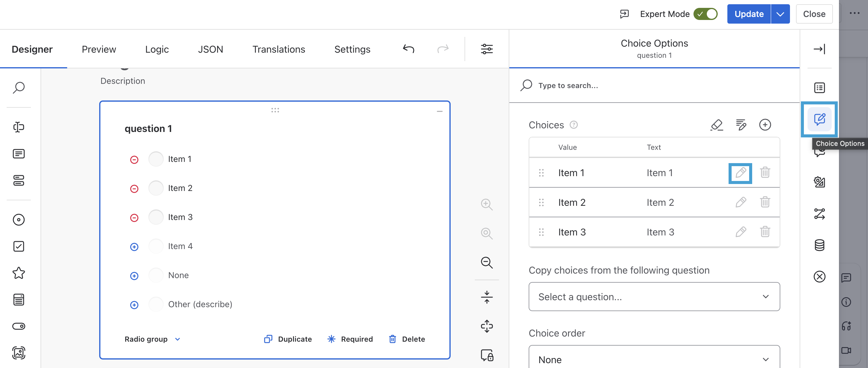
Task: Open the survey settings sliders icon
Action: pos(487,49)
